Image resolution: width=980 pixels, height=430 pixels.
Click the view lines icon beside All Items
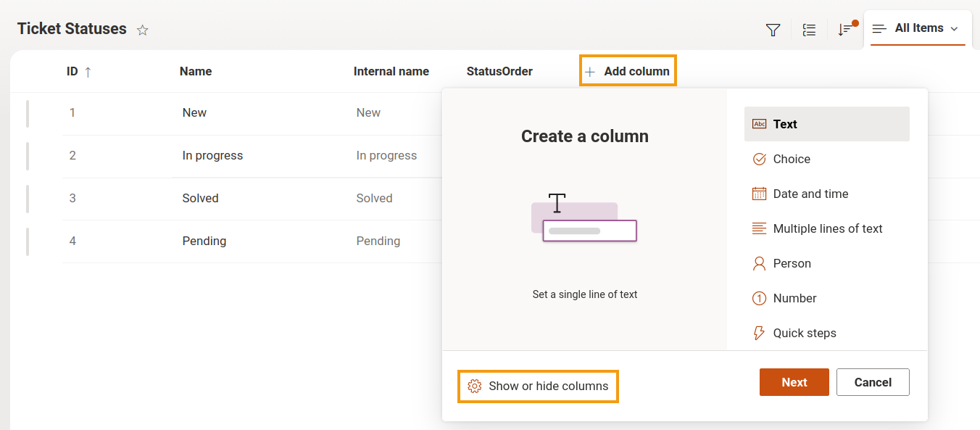pos(879,29)
